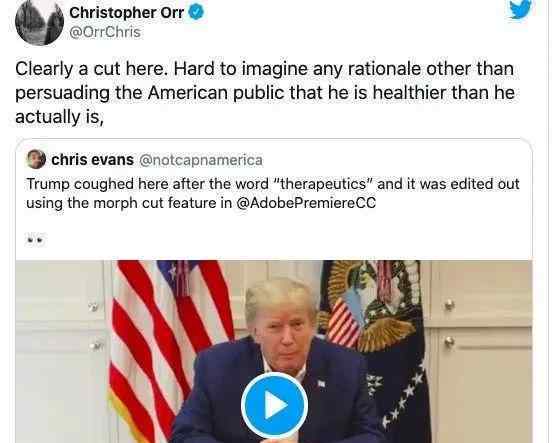Click the eyes emoji in quoted tweet
Screen dimensions: 554x443
[36, 240]
